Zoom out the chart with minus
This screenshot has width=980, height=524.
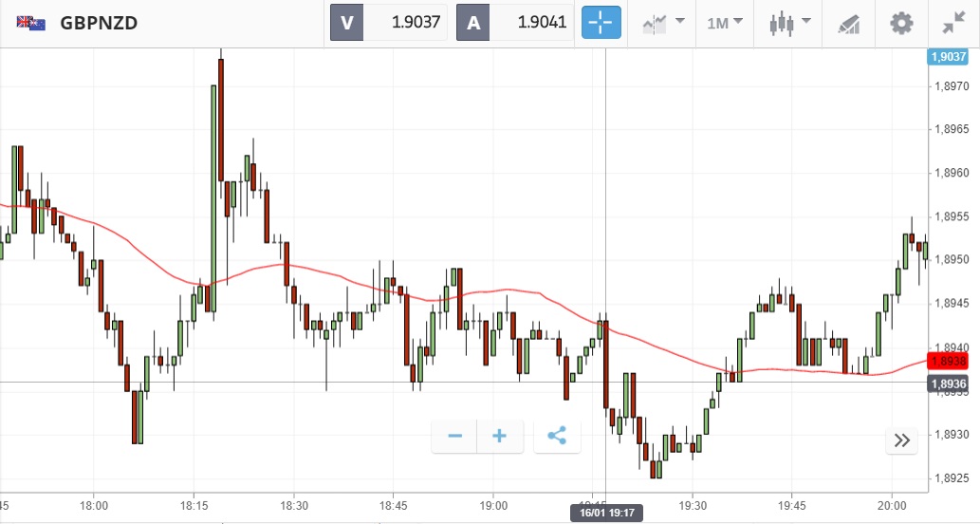click(454, 437)
